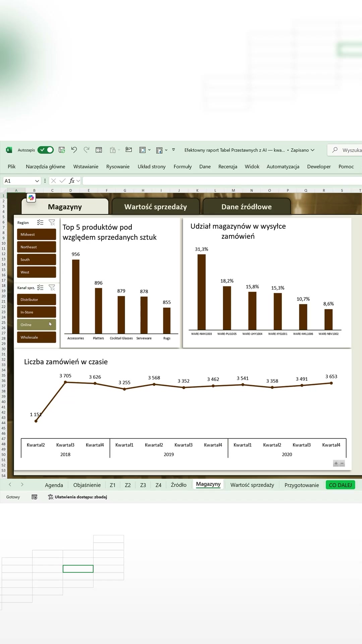Toggle the Midwest region slicer item

[x=37, y=234]
